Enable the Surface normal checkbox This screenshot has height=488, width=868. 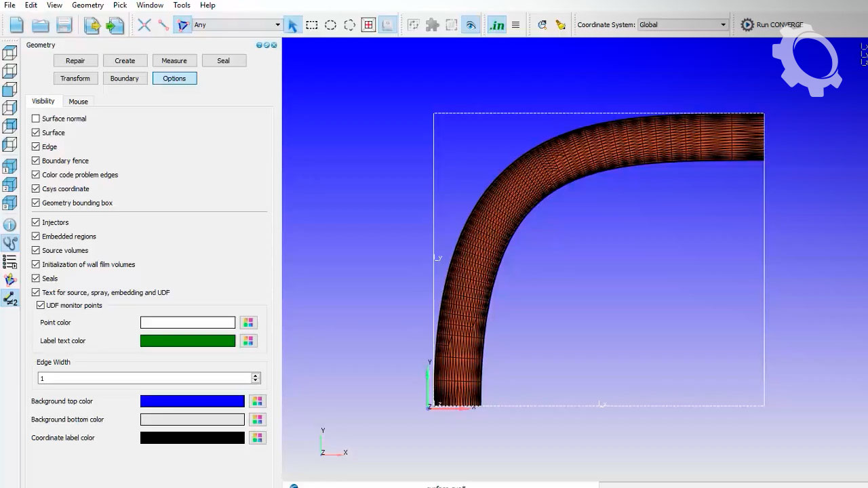tap(36, 119)
